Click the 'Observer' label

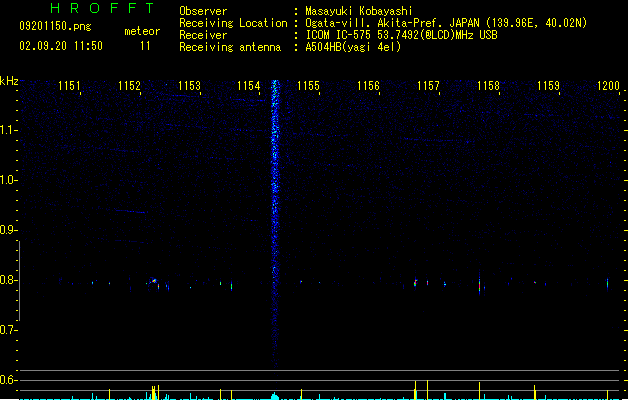coord(203,11)
